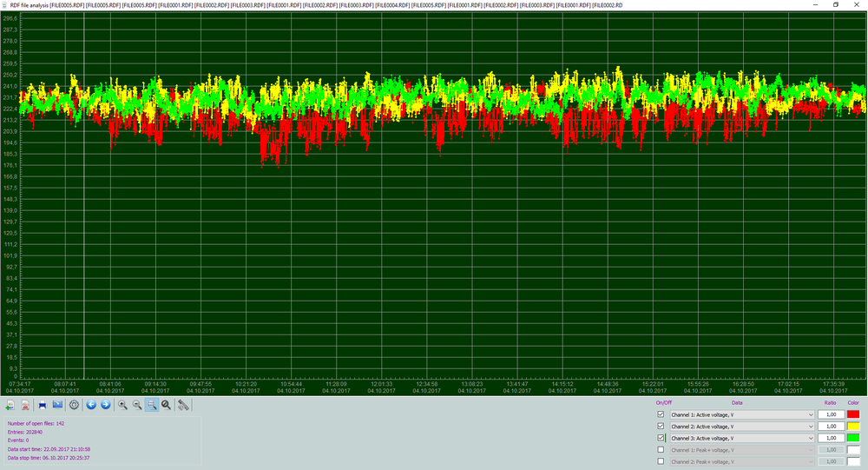Open the Channel 3 Active voltage dropdown

click(x=742, y=438)
